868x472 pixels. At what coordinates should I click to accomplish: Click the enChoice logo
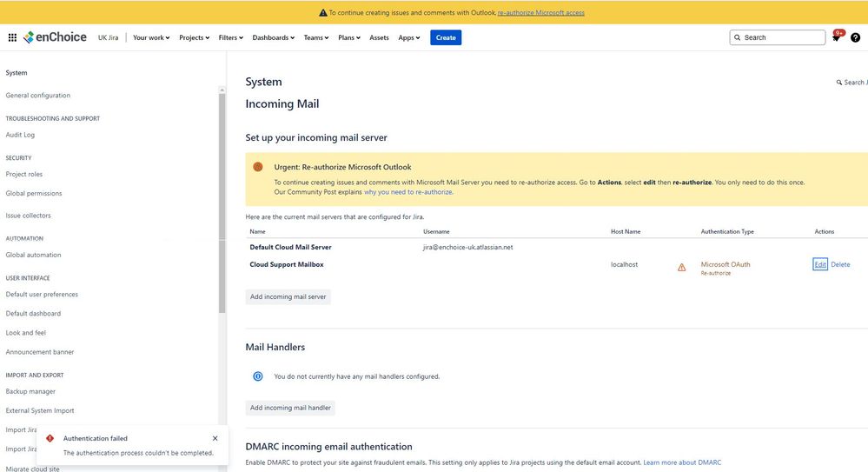(x=55, y=37)
